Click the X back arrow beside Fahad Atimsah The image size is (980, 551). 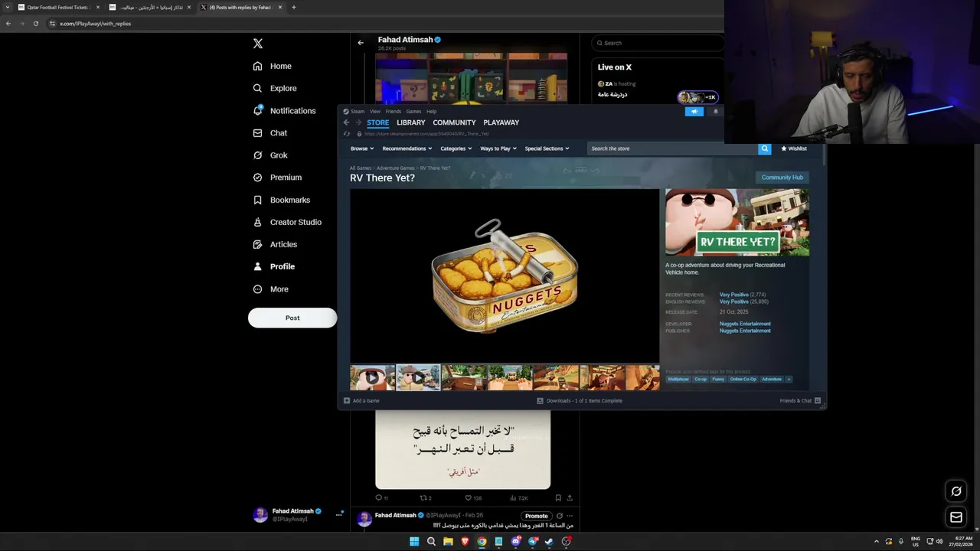(361, 43)
